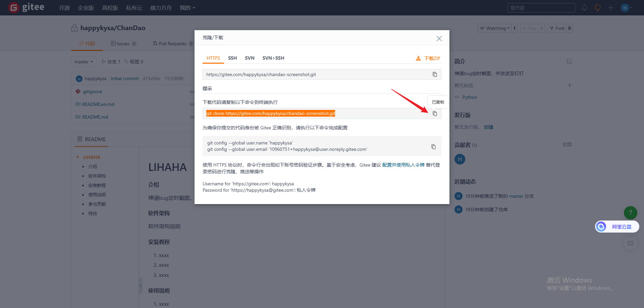Jump to LIHAHA in README outline
The width and height of the screenshot is (644, 308).
(x=92, y=157)
